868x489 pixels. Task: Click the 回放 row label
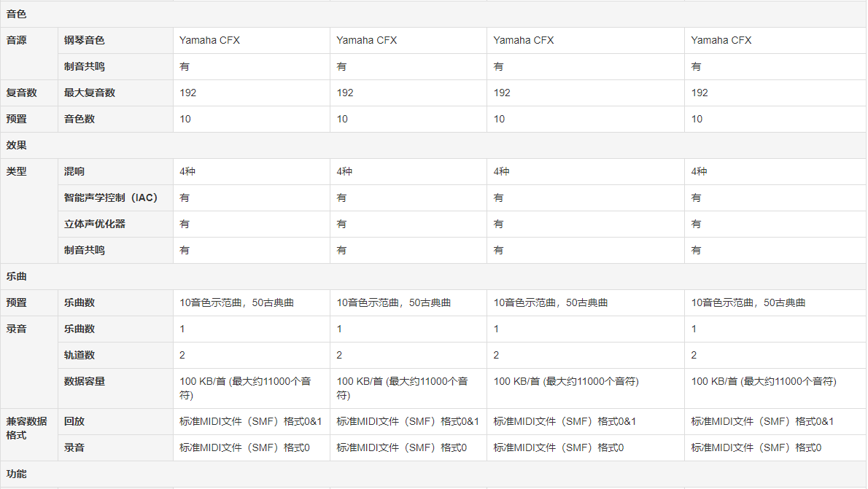(74, 421)
